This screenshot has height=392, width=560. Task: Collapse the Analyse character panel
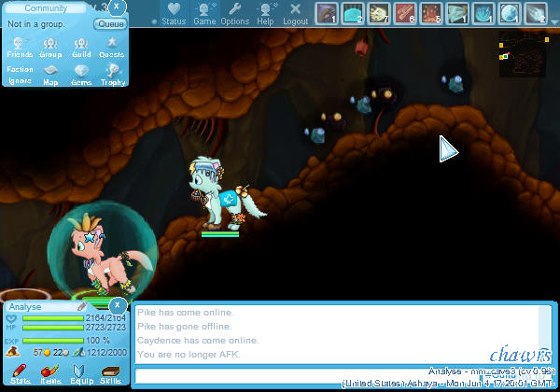[118, 305]
